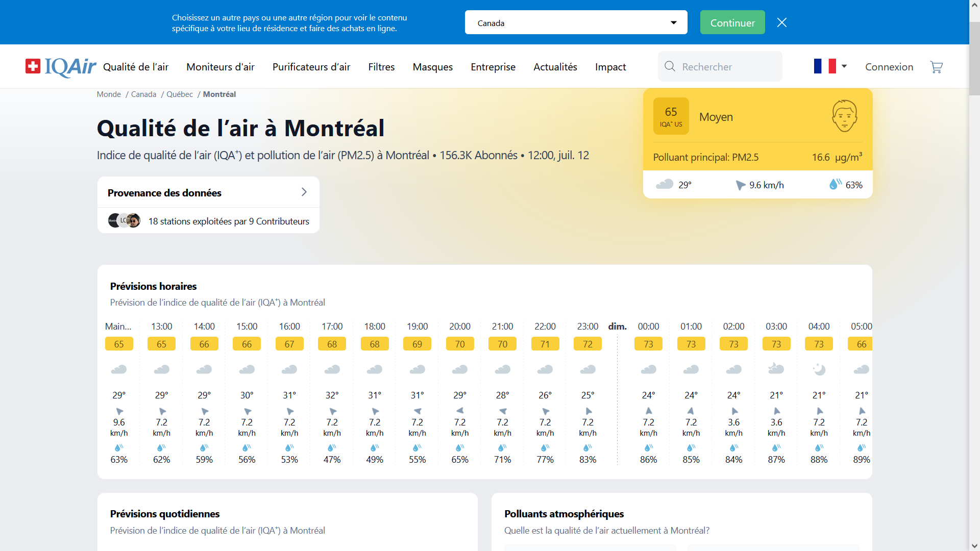
Task: Click the scrollbar down arrow
Action: coord(974,546)
